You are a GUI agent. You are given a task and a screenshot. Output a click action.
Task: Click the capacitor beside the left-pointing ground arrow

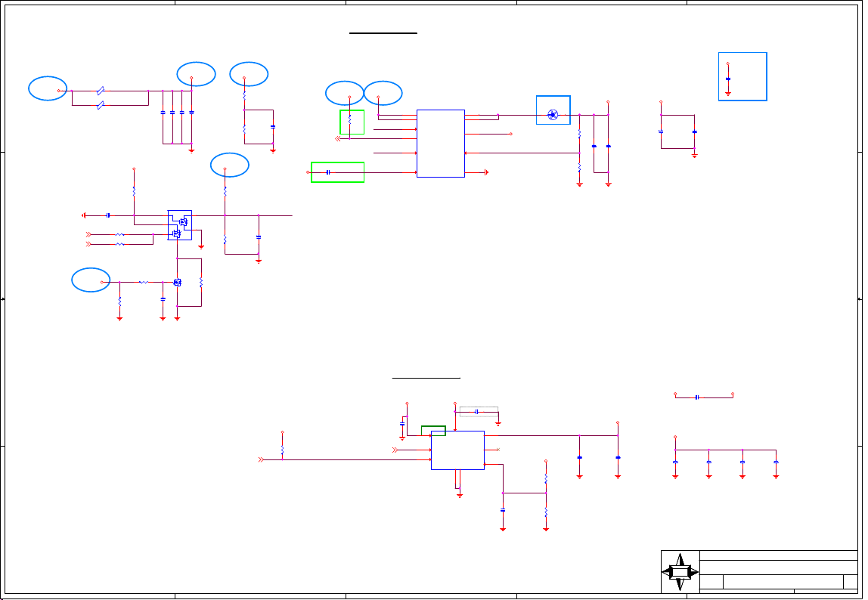tap(108, 215)
